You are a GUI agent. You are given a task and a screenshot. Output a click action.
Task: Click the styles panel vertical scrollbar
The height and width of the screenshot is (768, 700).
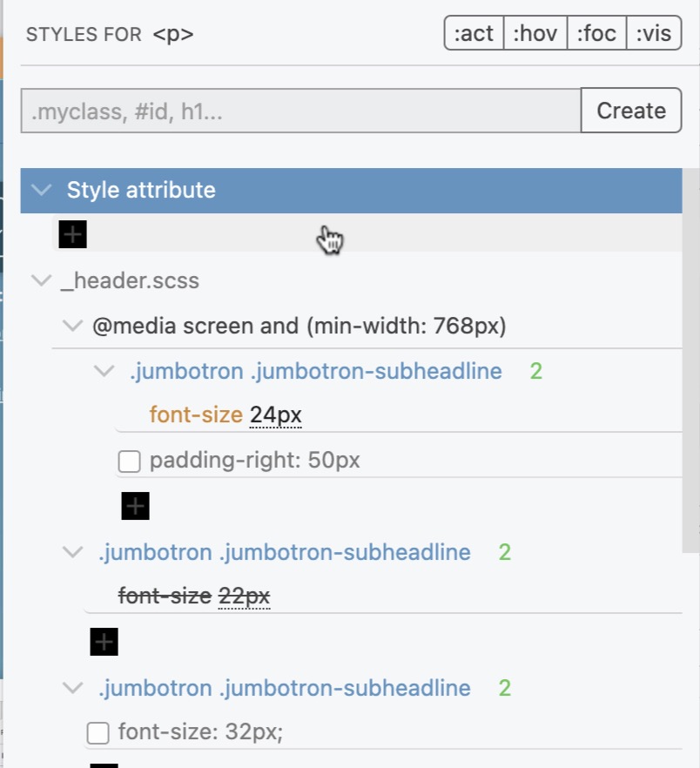(690, 360)
